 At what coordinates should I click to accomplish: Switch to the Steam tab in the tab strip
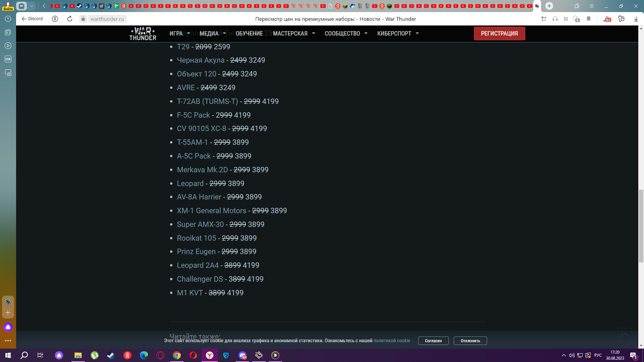pyautogui.click(x=79, y=6)
